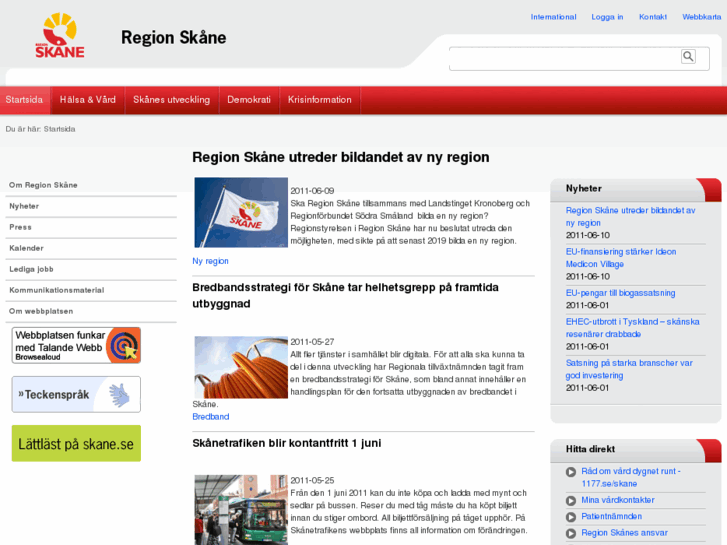Open the Patientnämnden link

(612, 516)
